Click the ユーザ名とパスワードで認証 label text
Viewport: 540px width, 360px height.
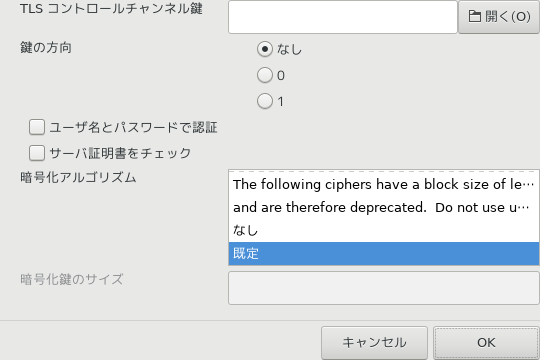[133, 127]
